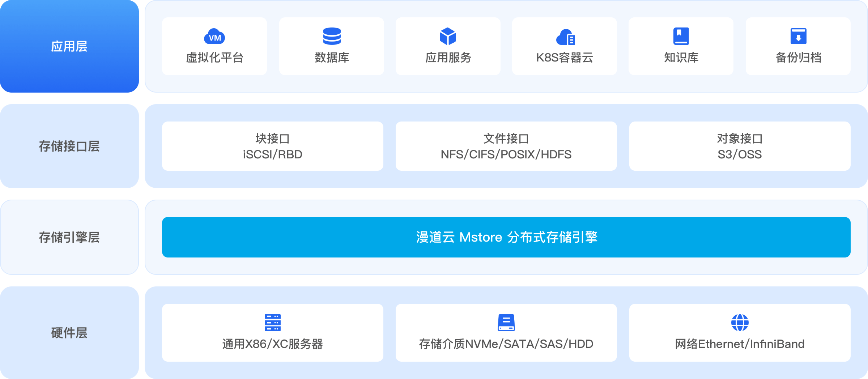Viewport: 868px width, 379px height.
Task: Click the knowledge base book icon
Action: (681, 36)
